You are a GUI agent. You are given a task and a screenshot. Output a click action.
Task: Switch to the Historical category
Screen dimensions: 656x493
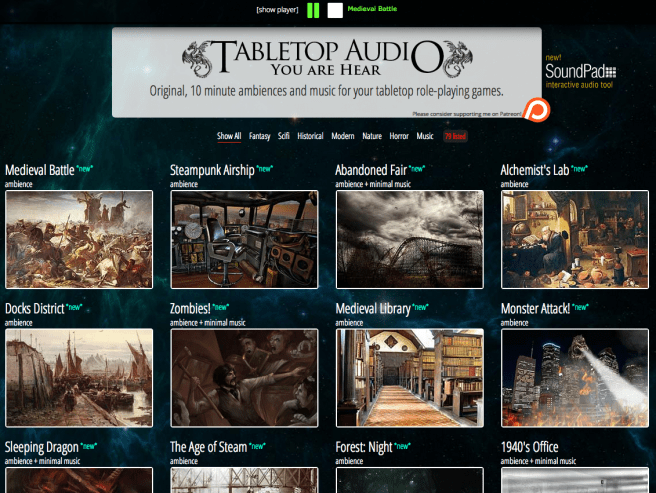click(311, 136)
